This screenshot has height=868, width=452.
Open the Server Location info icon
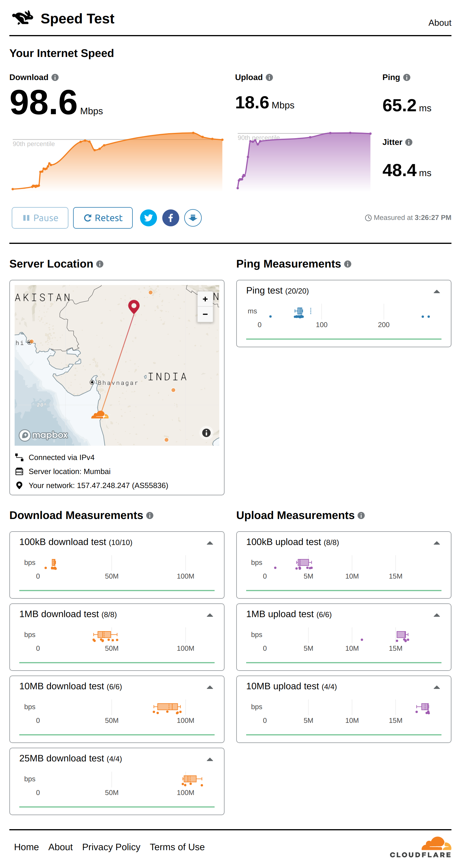click(100, 264)
